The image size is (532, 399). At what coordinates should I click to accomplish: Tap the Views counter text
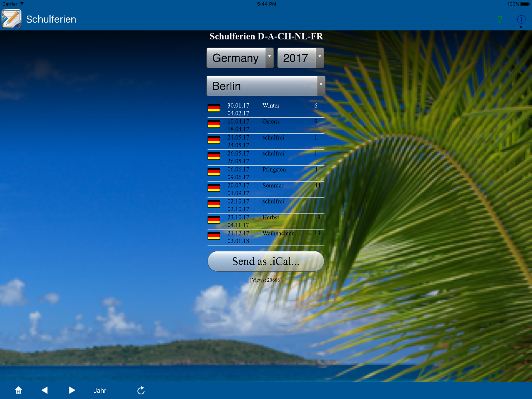(x=266, y=280)
